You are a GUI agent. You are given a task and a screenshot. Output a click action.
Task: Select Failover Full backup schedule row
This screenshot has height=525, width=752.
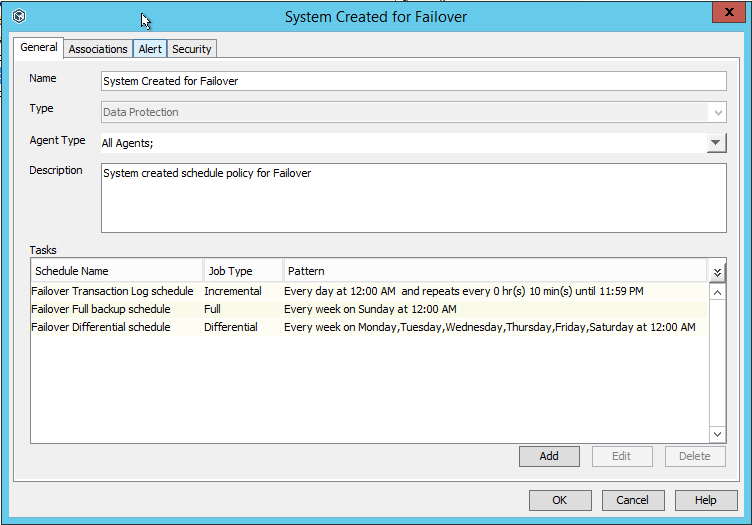click(101, 309)
